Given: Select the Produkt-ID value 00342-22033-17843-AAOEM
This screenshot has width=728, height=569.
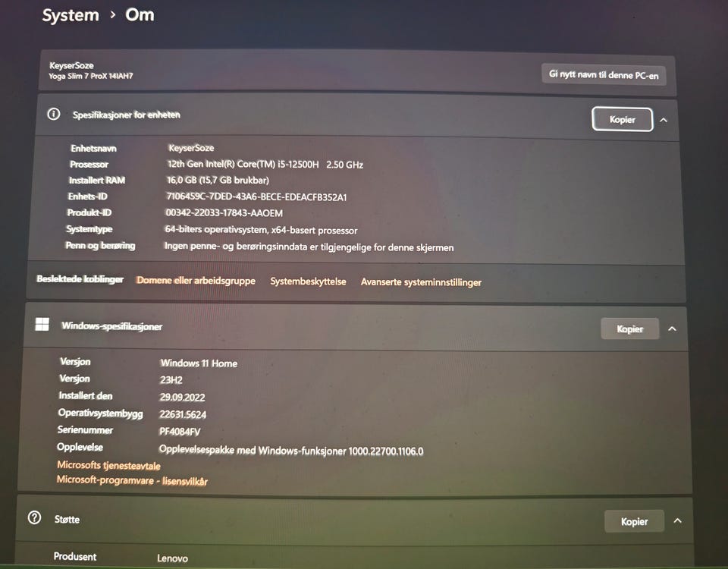Looking at the screenshot, I should tap(224, 212).
